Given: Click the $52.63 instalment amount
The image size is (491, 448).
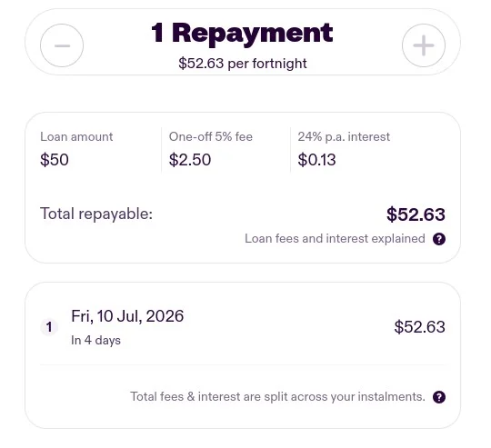Looking at the screenshot, I should (419, 327).
